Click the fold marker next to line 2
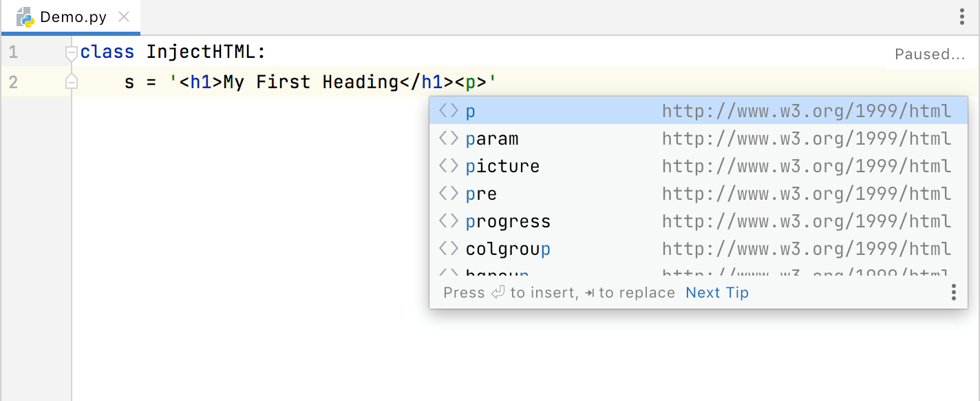This screenshot has width=980, height=401. (x=72, y=81)
